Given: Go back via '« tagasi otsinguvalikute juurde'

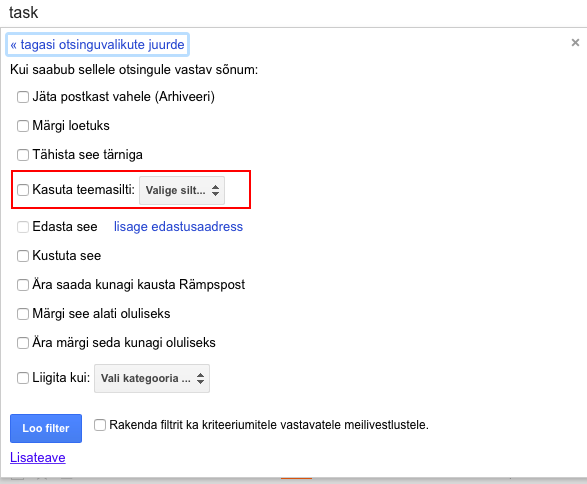Looking at the screenshot, I should pos(97,45).
